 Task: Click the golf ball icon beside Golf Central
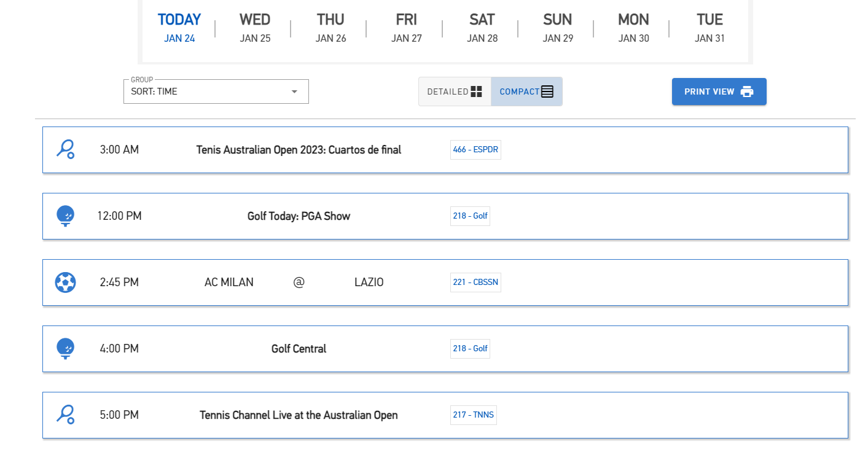(65, 348)
